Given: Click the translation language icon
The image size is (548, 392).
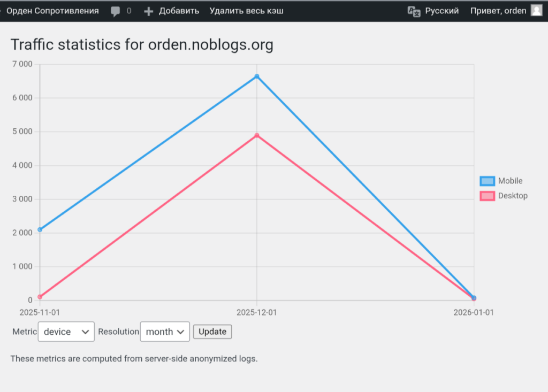Looking at the screenshot, I should [414, 11].
